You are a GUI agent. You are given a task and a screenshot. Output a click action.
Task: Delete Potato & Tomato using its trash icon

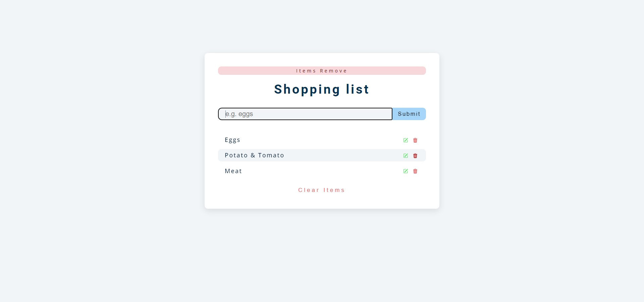point(415,155)
